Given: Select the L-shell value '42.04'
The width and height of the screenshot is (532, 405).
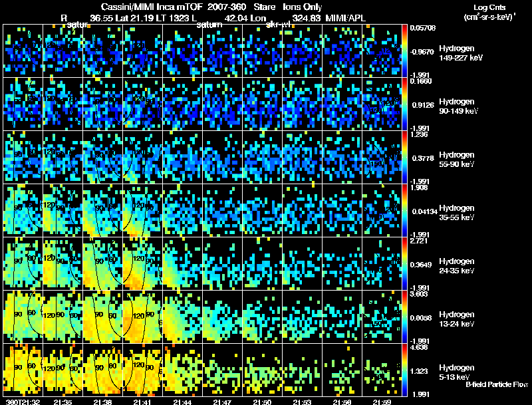Looking at the screenshot, I should (x=236, y=18).
